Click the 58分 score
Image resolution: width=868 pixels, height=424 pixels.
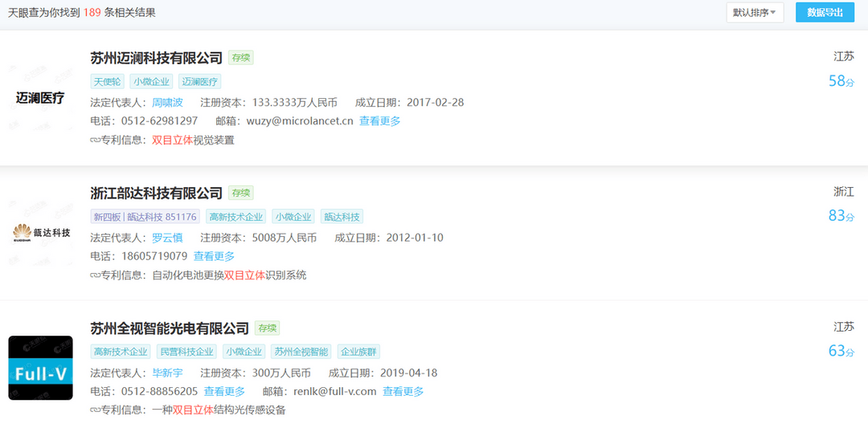841,81
